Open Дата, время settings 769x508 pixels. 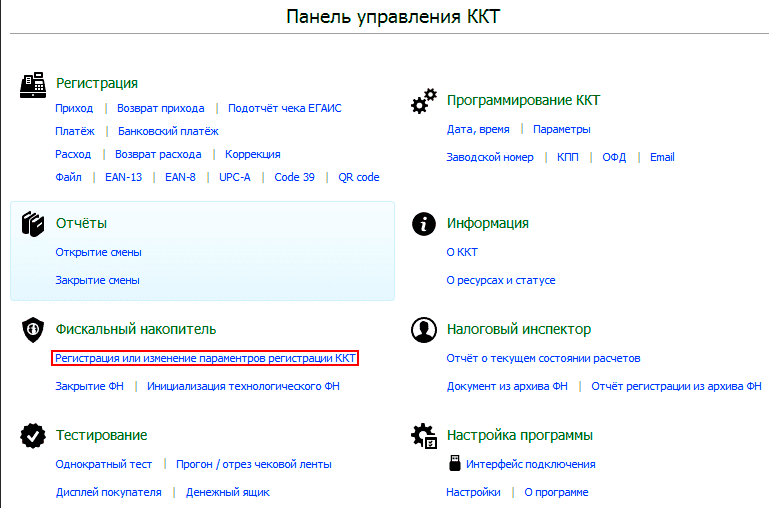point(478,129)
